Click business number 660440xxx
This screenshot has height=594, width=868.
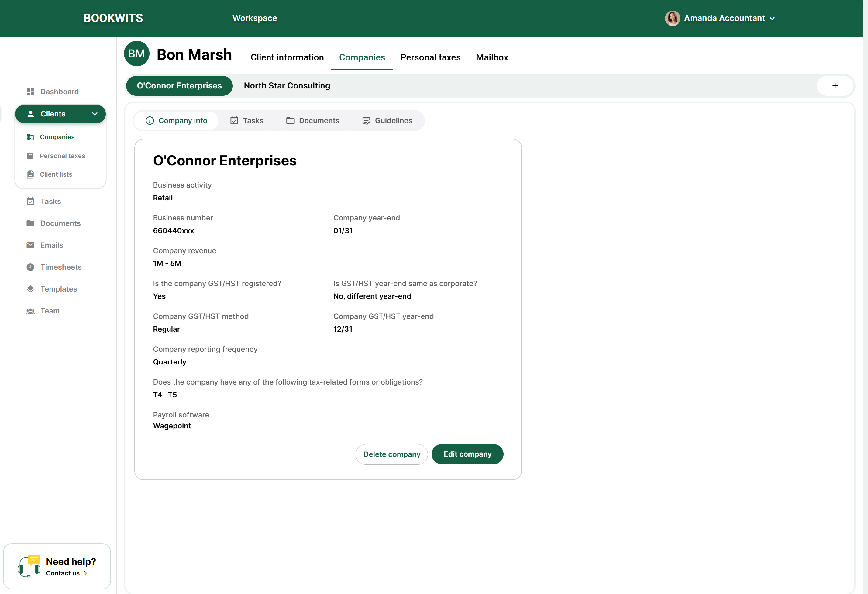(174, 230)
